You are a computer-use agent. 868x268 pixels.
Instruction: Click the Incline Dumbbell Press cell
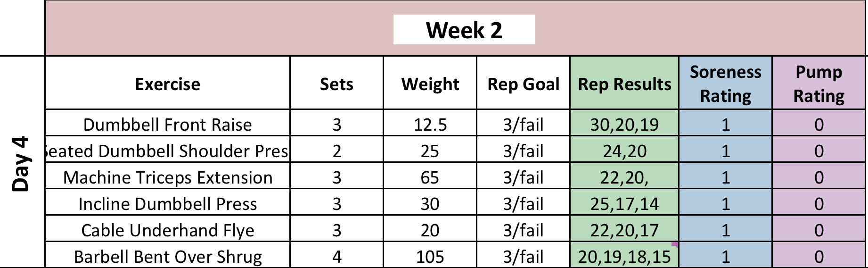tap(167, 204)
